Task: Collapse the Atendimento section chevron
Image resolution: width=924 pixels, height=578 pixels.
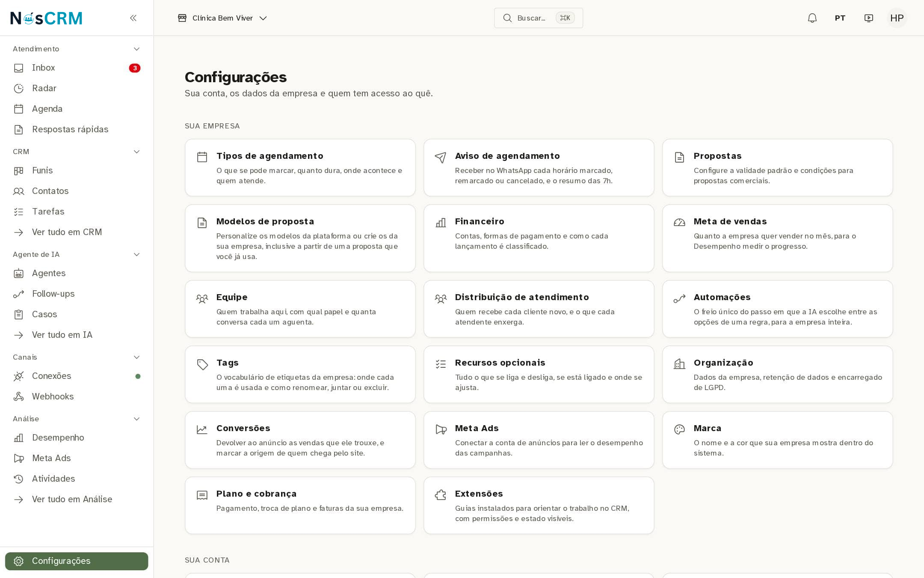Action: point(136,49)
